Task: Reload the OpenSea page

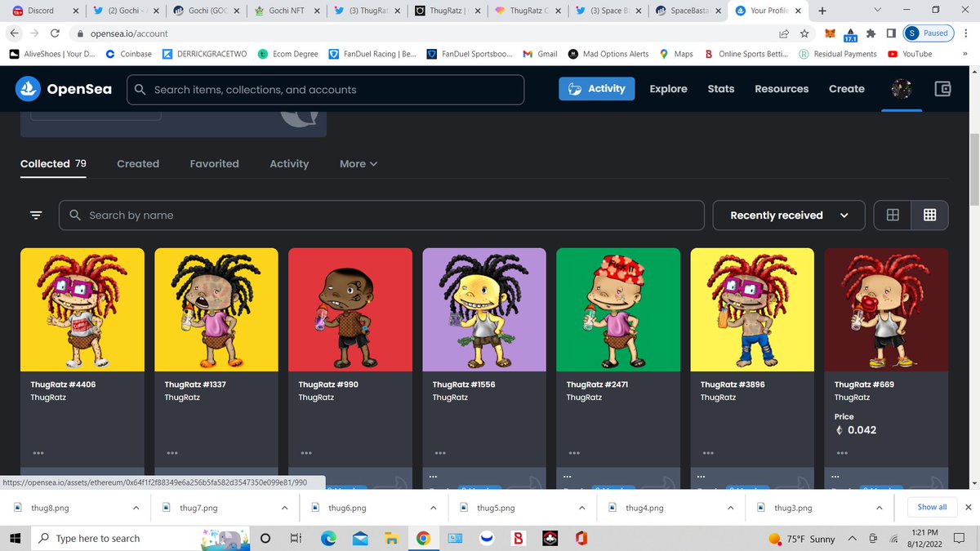Action: coord(55,33)
